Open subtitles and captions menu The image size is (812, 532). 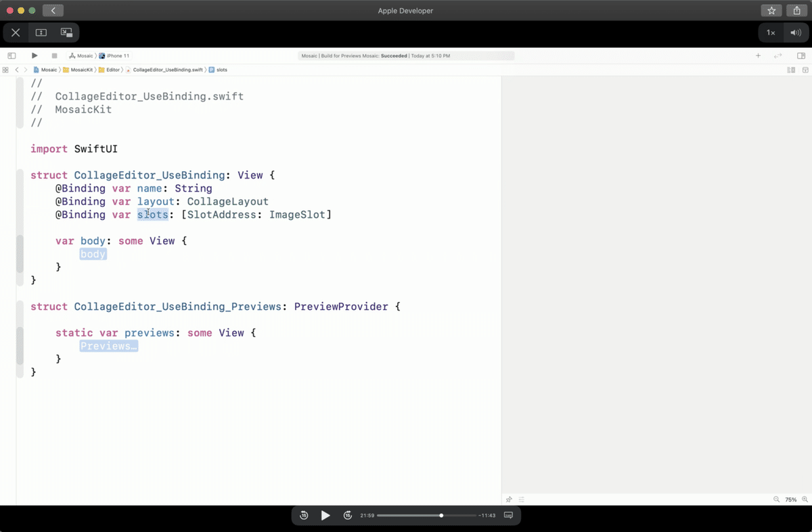point(509,516)
